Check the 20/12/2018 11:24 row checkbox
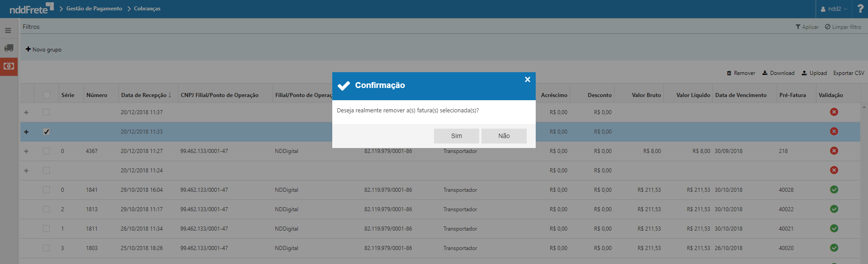 (x=47, y=171)
